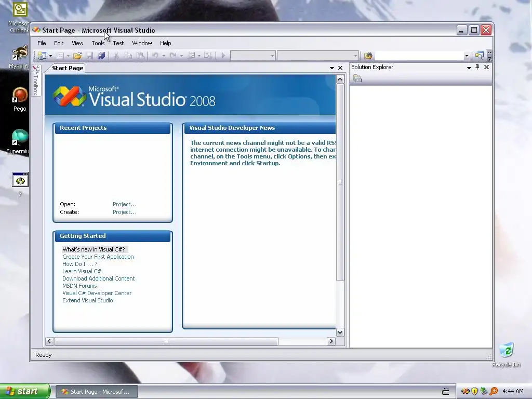Screen dimensions: 532x399
Task: Open the Redo history dropdown arrow
Action: point(181,56)
